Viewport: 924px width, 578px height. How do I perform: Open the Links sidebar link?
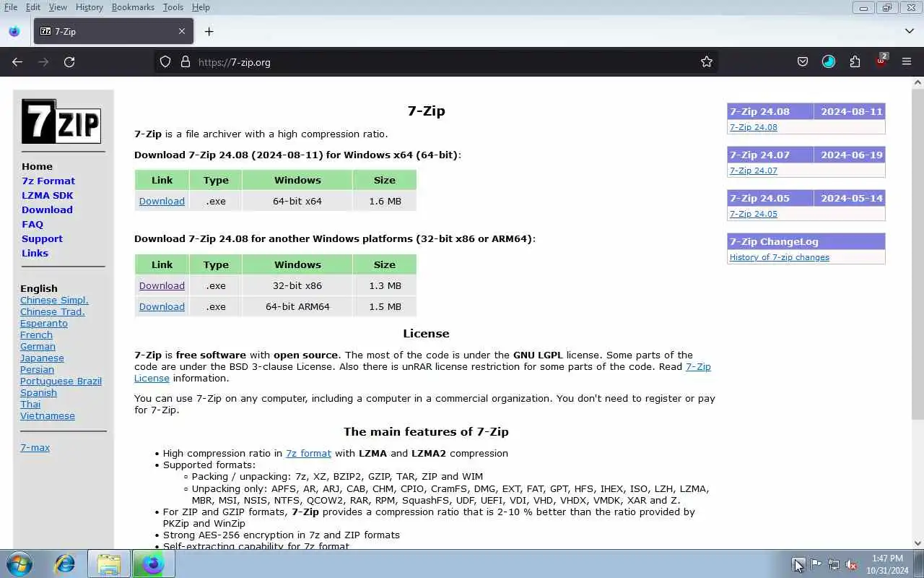pyautogui.click(x=35, y=253)
